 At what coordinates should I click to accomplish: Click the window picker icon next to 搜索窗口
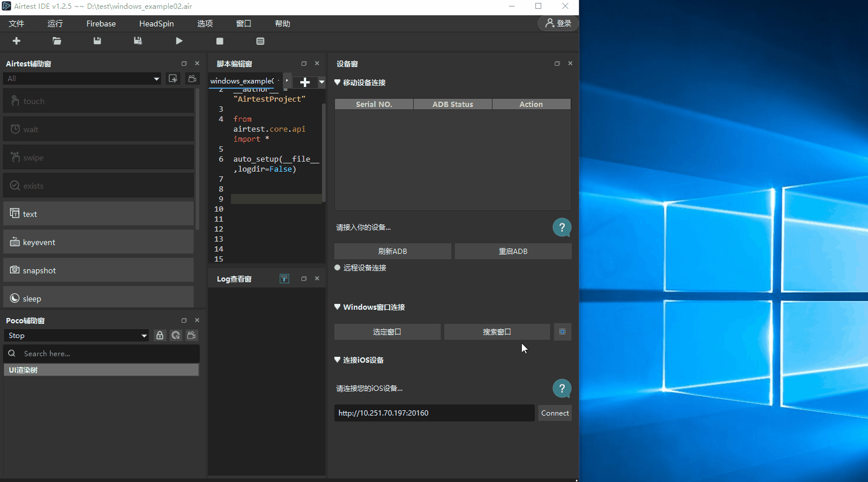coord(562,332)
